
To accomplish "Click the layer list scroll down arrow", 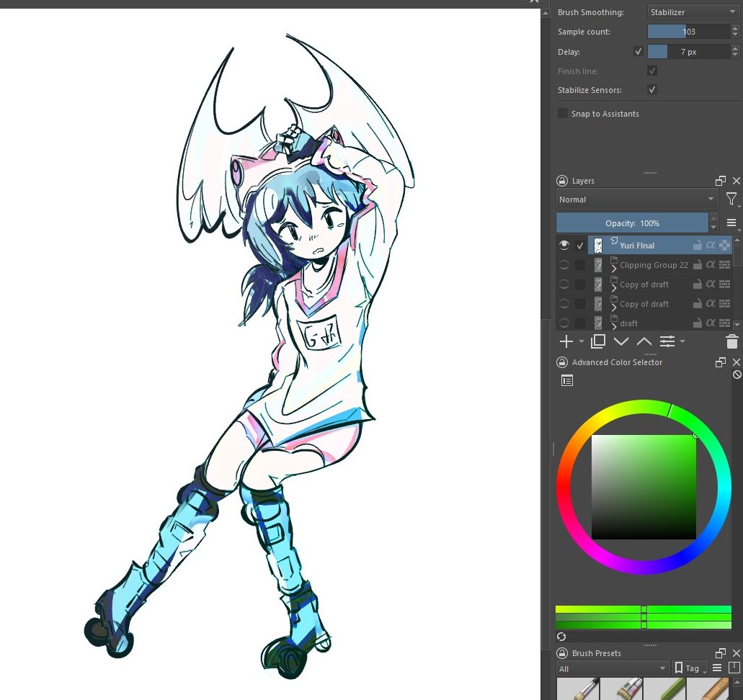I will click(737, 324).
